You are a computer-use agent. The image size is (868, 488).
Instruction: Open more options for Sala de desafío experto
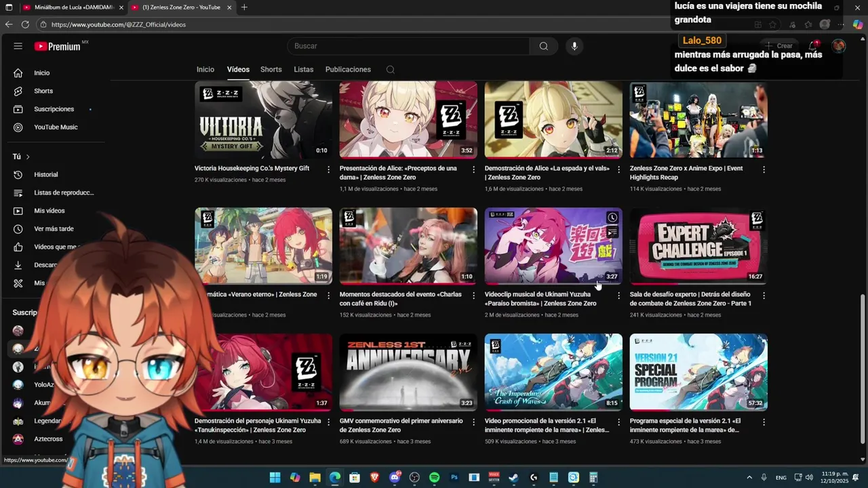(x=764, y=296)
